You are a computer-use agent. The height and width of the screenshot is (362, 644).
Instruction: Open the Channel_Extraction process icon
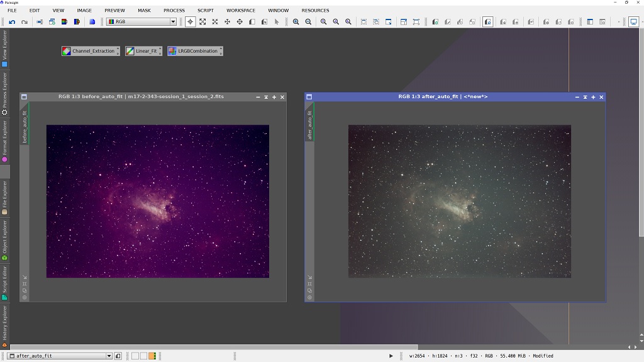[x=89, y=51]
